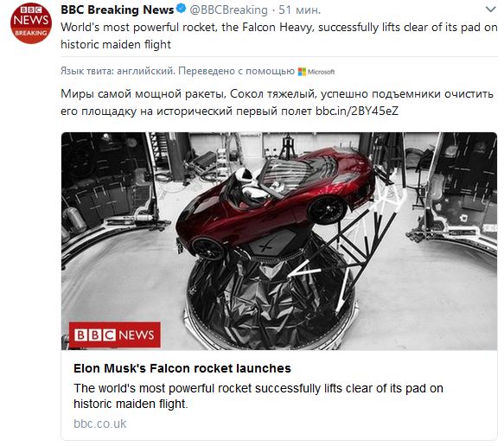Click the bbc.co.uk domain label
This screenshot has height=446, width=504.
click(100, 424)
